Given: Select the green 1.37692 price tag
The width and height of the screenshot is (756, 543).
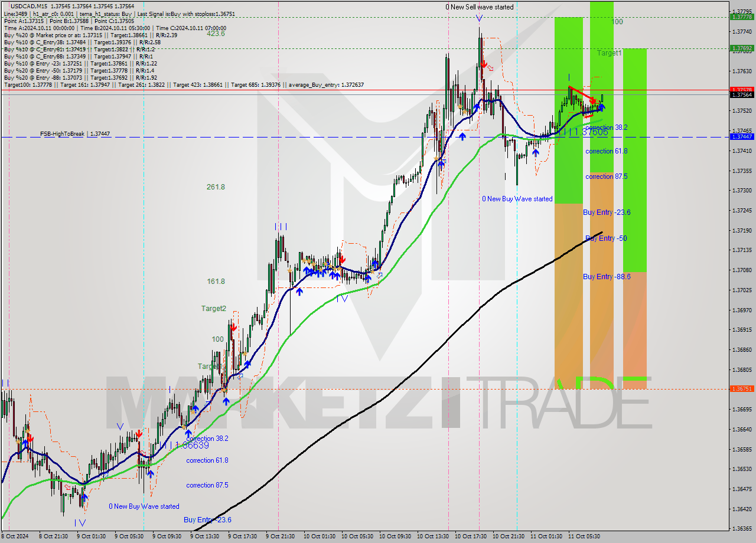Looking at the screenshot, I should point(742,48).
